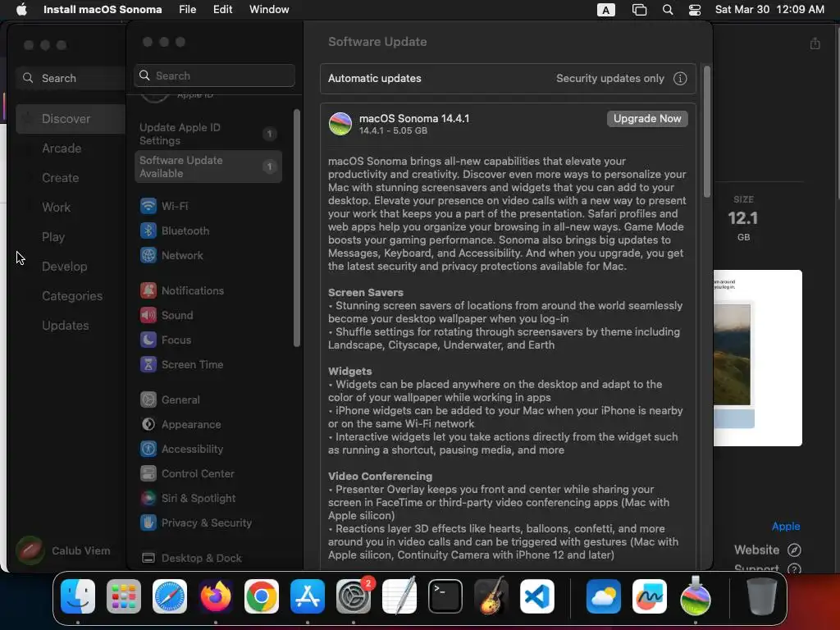Click the App Store share icon
The width and height of the screenshot is (840, 630).
point(815,43)
